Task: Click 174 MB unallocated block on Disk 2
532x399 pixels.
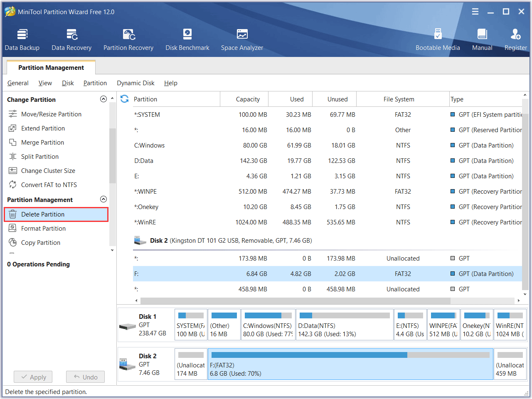Action: coord(191,364)
